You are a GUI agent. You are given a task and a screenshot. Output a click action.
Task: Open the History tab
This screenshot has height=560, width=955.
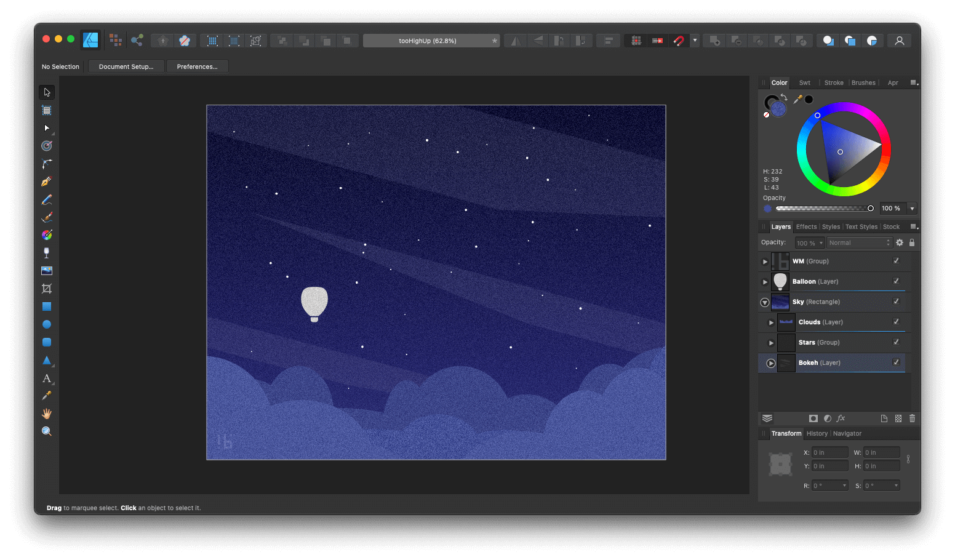tap(817, 433)
